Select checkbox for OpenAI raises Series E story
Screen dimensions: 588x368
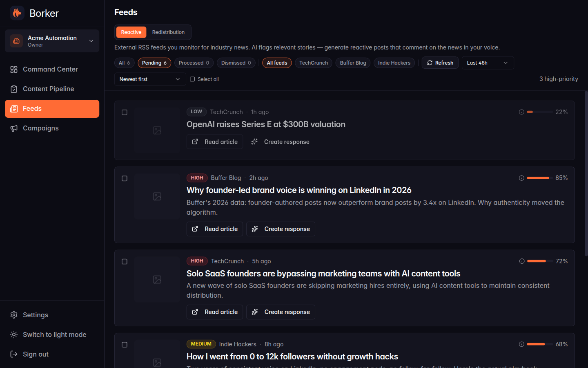pyautogui.click(x=125, y=112)
